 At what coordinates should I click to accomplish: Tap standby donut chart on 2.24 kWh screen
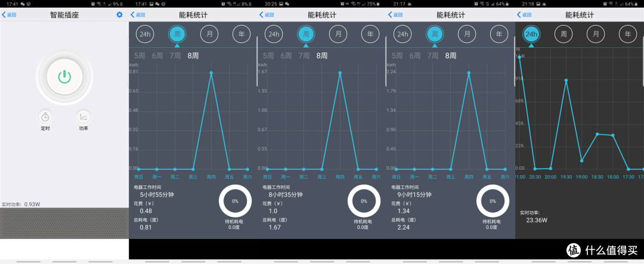pos(493,201)
